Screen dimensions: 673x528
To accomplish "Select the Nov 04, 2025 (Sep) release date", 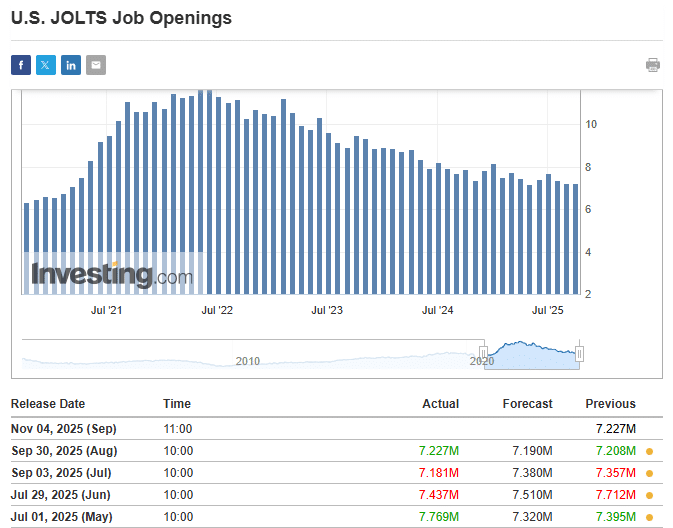I will pyautogui.click(x=64, y=429).
